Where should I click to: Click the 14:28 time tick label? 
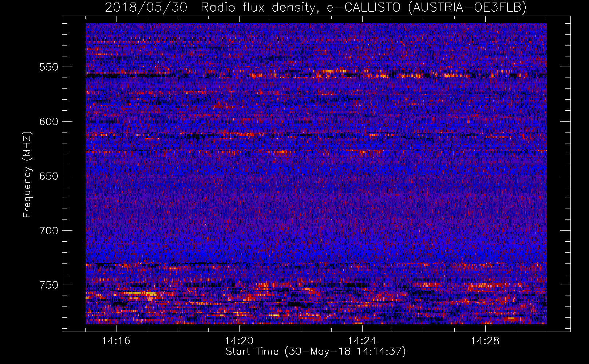tap(485, 341)
